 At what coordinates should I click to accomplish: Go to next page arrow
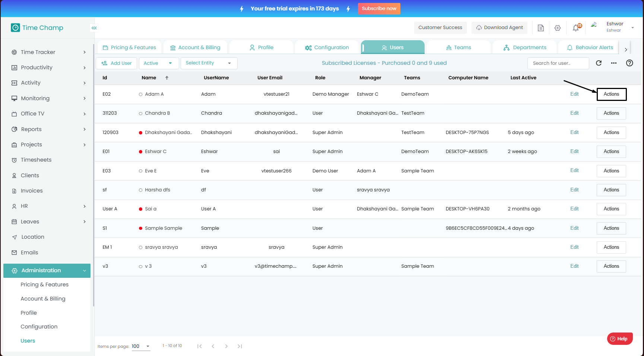tap(226, 346)
